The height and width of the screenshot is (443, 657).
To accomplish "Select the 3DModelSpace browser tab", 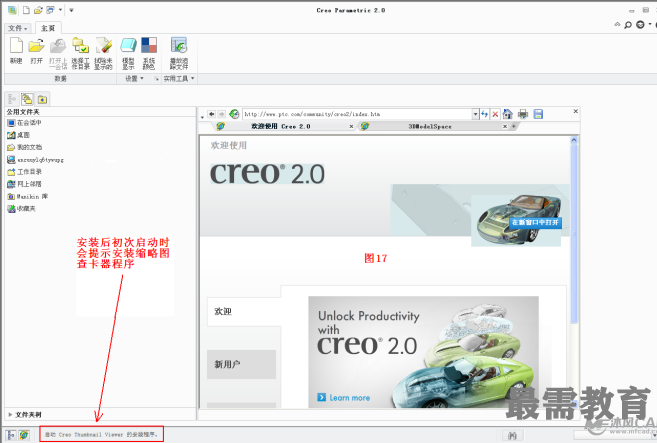I will (x=430, y=126).
